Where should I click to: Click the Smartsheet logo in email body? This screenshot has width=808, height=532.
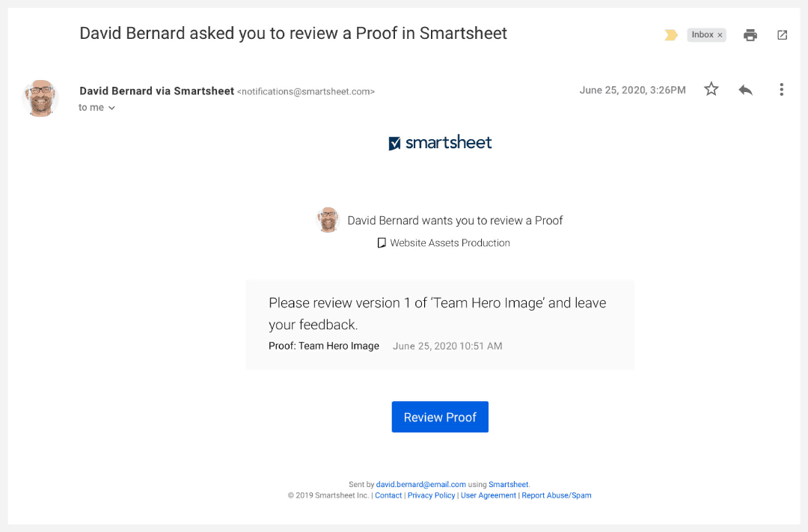tap(440, 143)
